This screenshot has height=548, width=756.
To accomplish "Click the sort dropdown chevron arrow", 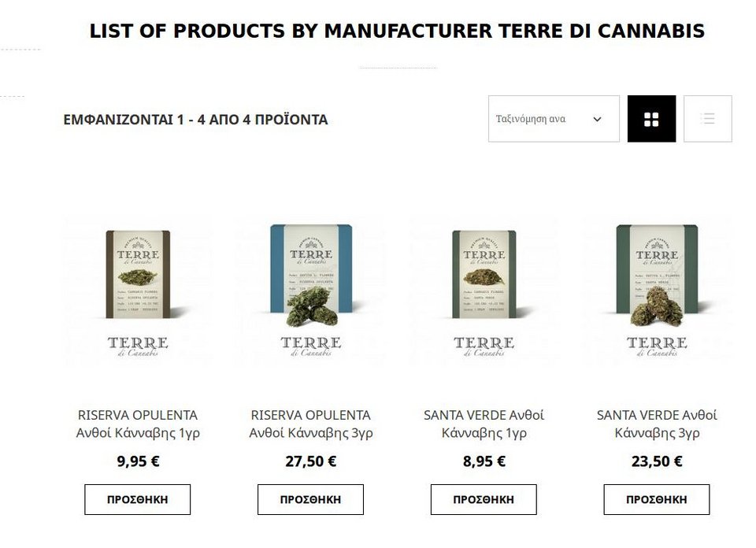I will [597, 119].
